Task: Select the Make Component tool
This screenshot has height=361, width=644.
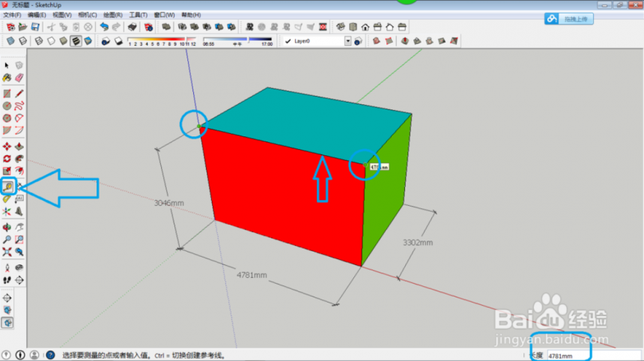Action: pos(19,65)
